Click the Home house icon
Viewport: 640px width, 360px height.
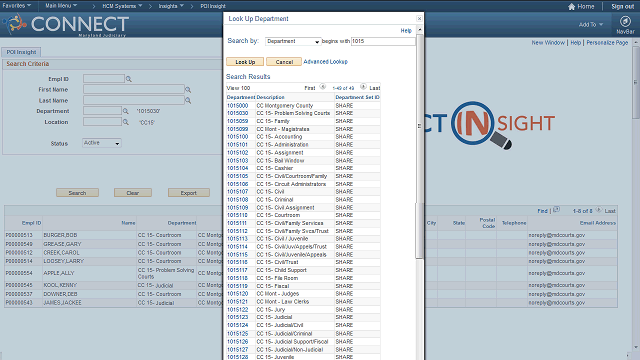pyautogui.click(x=571, y=6)
